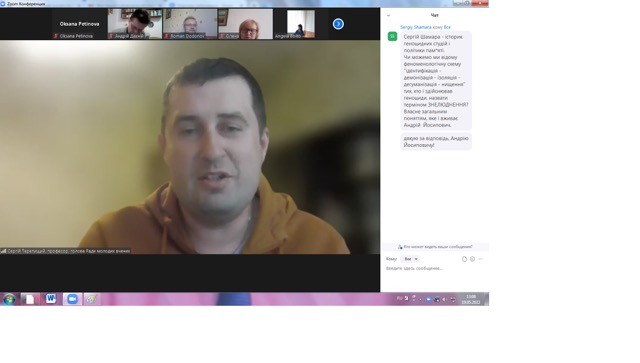The image size is (640, 363).
Task: Attach a file in chat
Action: point(464,259)
